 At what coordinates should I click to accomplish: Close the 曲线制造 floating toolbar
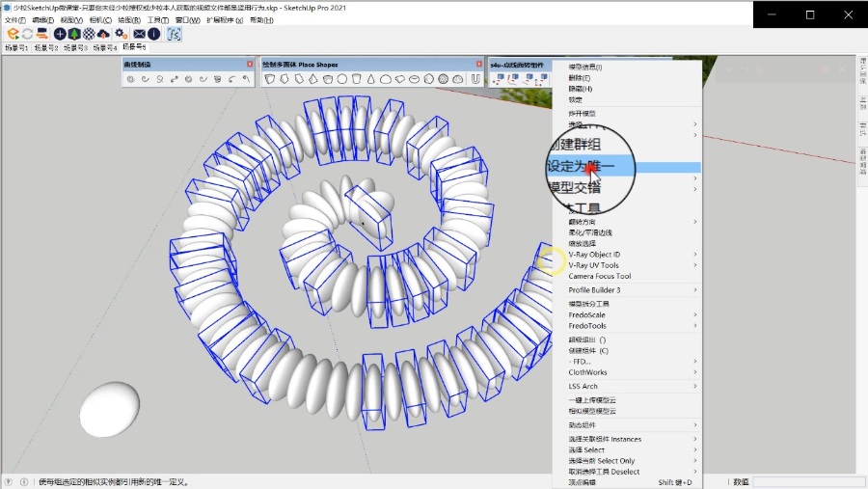[x=250, y=65]
